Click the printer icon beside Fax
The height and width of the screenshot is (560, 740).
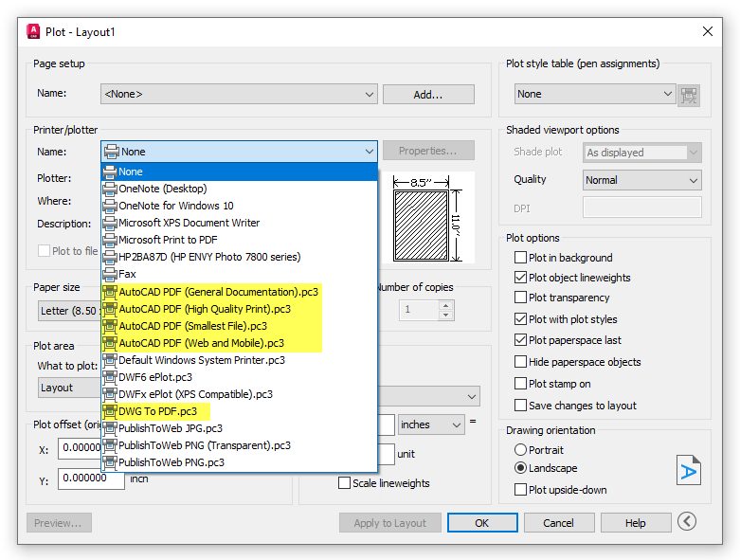[110, 274]
